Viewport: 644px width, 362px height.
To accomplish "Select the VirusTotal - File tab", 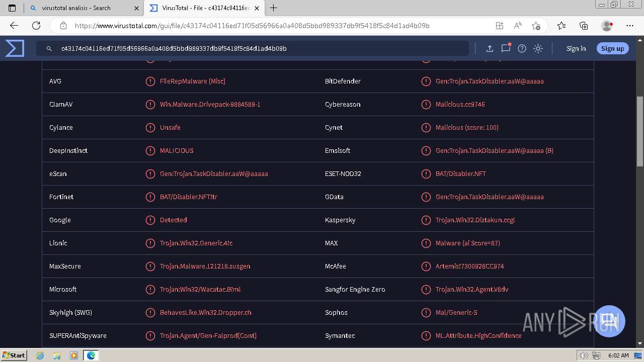I will (x=204, y=8).
